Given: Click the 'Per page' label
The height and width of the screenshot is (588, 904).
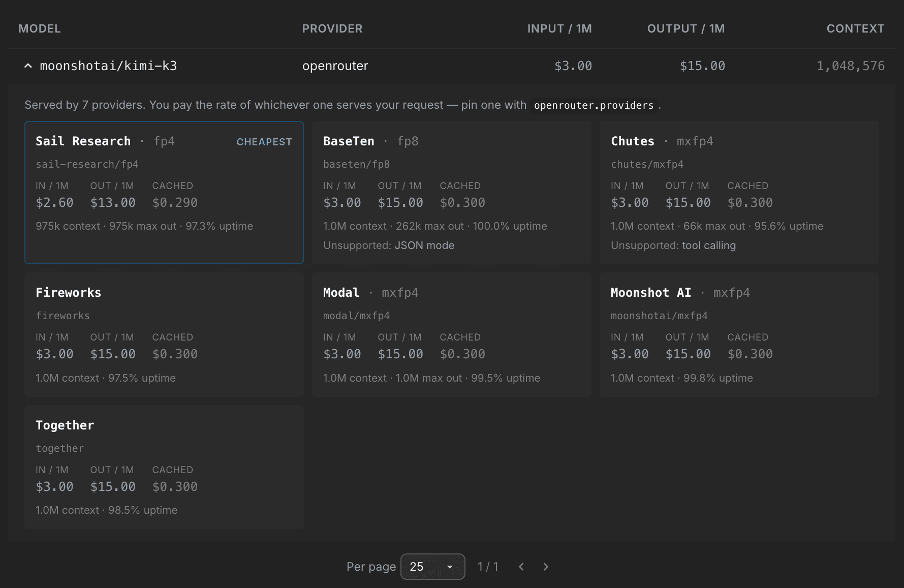Looking at the screenshot, I should [x=371, y=567].
